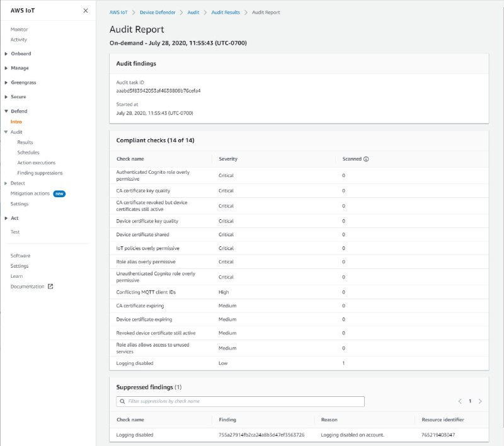Click the previous page arrow in Suppressed findings
This screenshot has width=504, height=446.
coord(459,401)
